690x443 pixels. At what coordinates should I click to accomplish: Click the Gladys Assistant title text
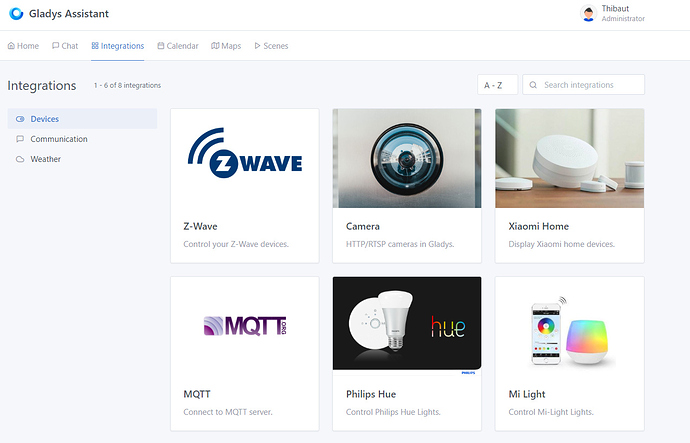[x=69, y=14]
